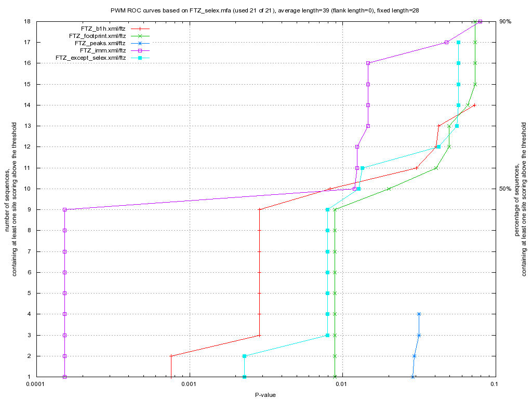Click the cyan square marker in FTZ_except_selex legend

pos(139,58)
